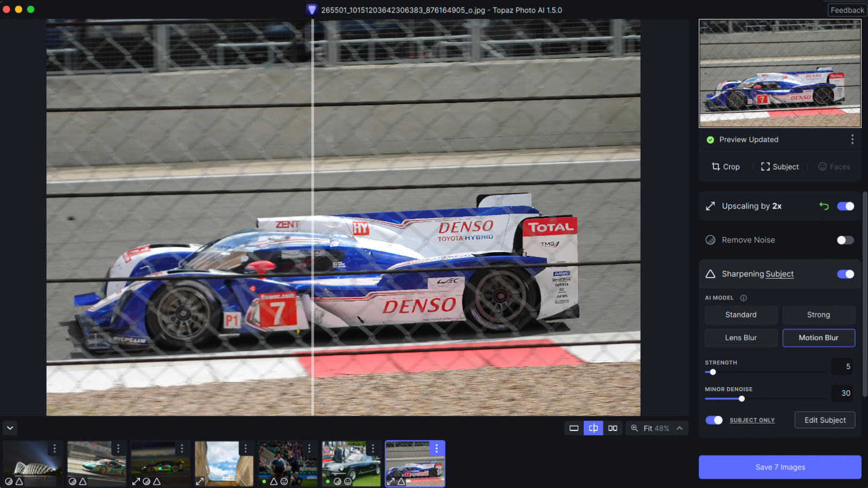Click the underlined Subject link in Sharpening
The height and width of the screenshot is (488, 868).
tap(780, 274)
